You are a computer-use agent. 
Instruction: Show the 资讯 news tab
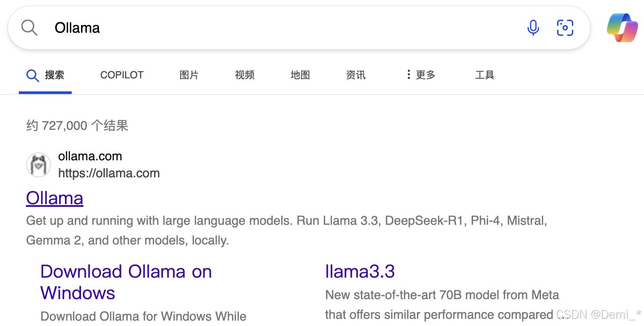click(x=356, y=75)
